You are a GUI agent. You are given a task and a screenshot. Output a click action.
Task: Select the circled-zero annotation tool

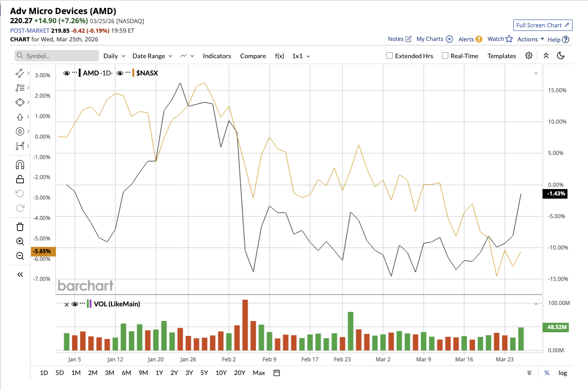tap(20, 131)
